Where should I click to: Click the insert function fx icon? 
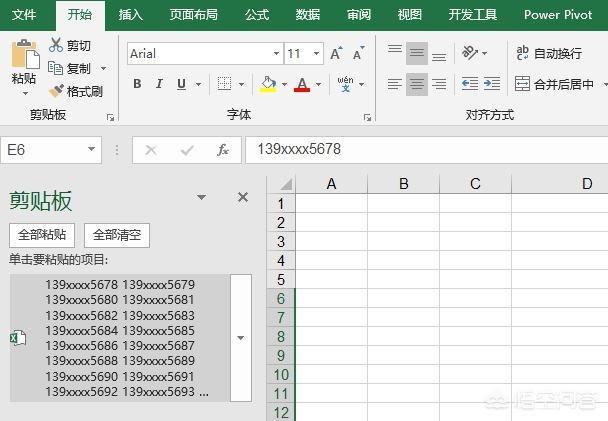click(223, 150)
